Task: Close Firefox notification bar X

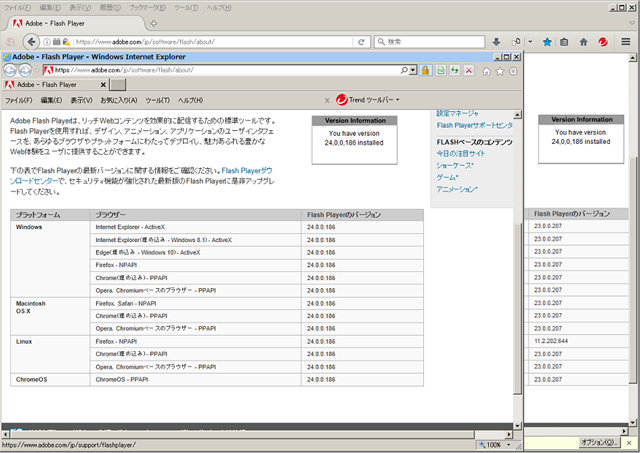Action: [x=629, y=443]
